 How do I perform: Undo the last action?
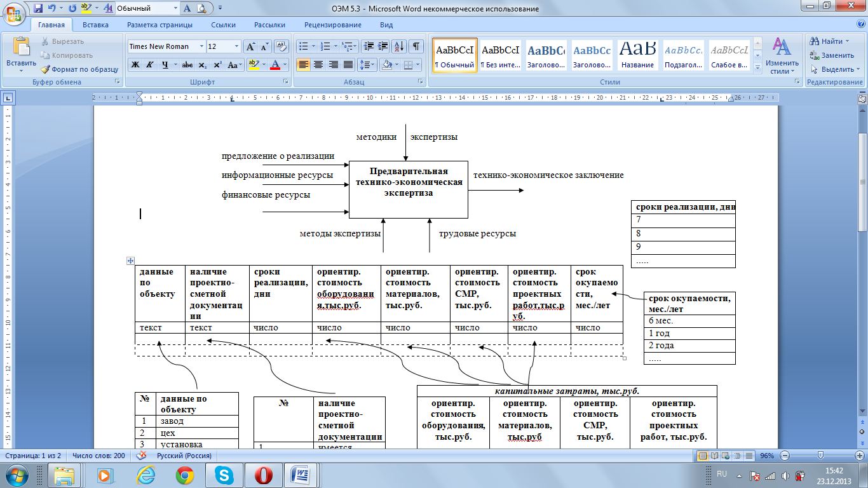(51, 9)
